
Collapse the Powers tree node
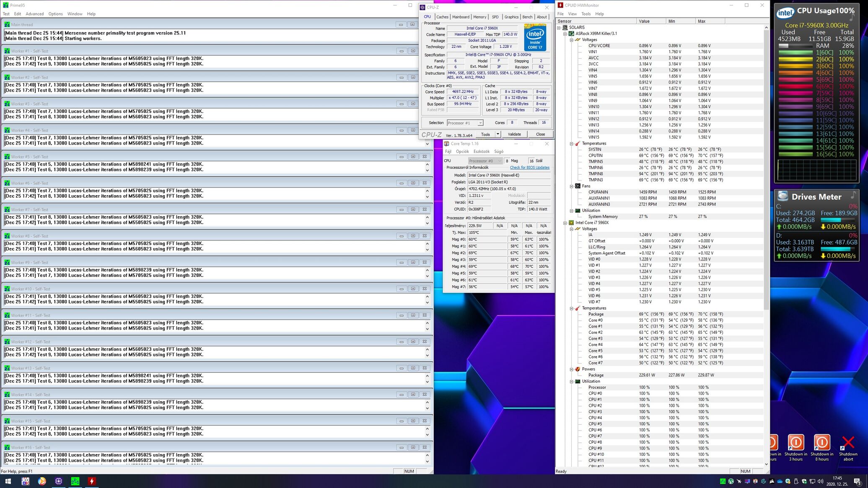(x=571, y=369)
